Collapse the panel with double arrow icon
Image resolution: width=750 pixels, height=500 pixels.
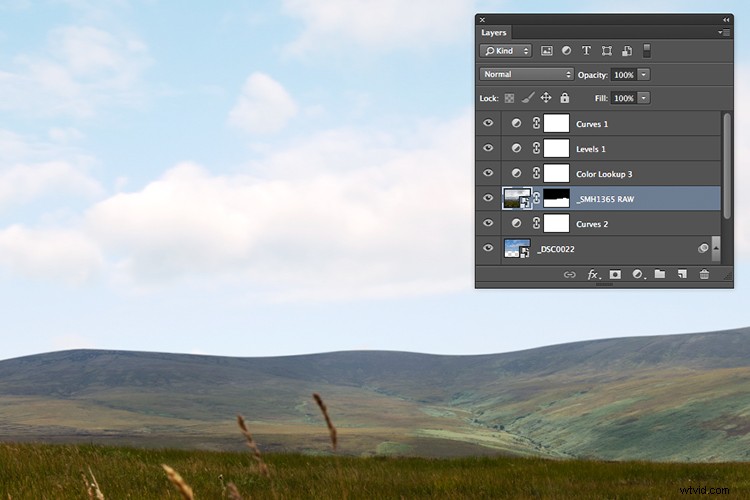click(x=726, y=20)
